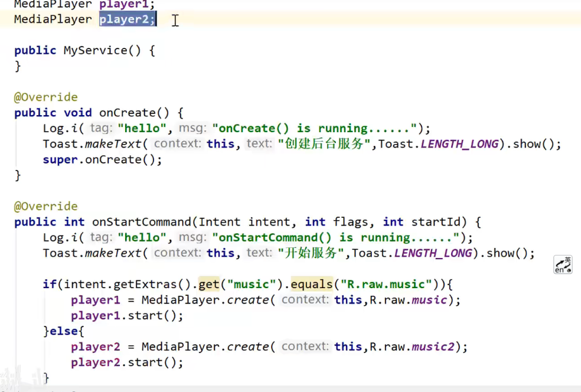581x392 pixels.
Task: Click the "flags" parameter
Action: [351, 222]
